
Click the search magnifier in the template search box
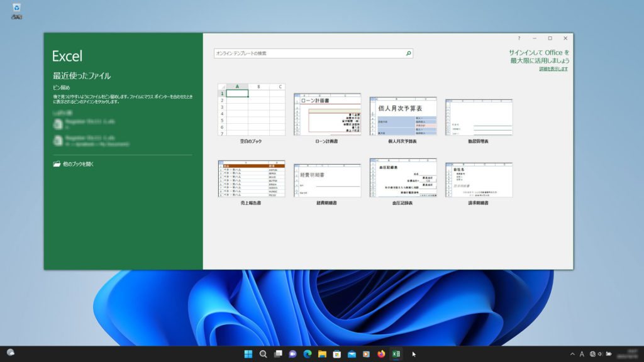[x=408, y=53]
